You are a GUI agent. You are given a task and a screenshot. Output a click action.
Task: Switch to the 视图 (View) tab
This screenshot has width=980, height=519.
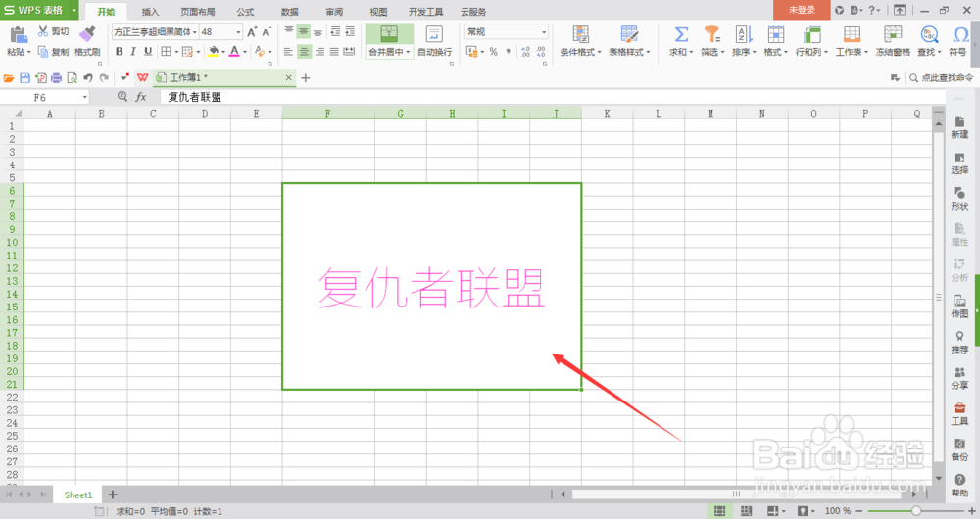pos(378,11)
